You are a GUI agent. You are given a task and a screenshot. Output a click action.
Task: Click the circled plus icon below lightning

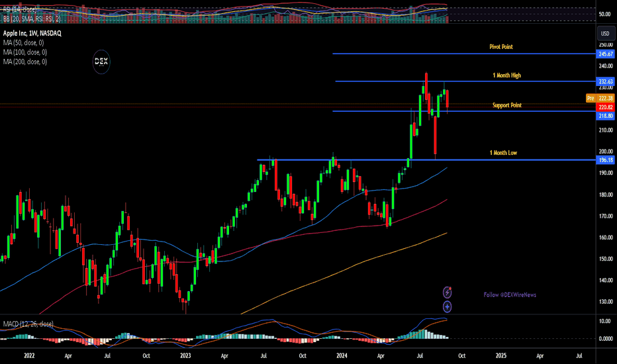click(x=447, y=306)
